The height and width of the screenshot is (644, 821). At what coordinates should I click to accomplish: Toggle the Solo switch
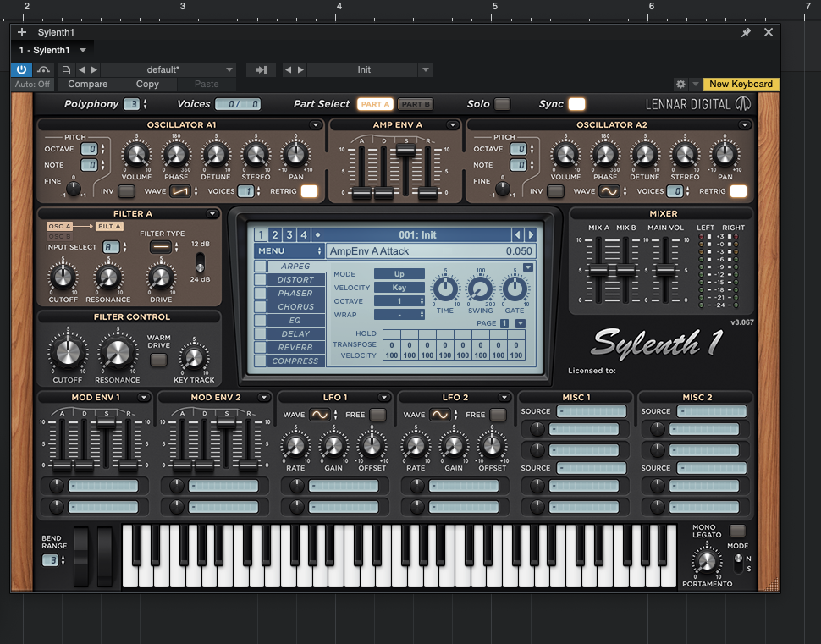coord(502,104)
